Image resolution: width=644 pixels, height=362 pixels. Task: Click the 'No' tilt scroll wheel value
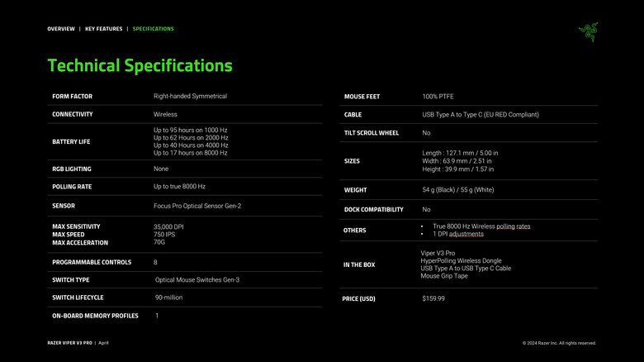point(426,133)
